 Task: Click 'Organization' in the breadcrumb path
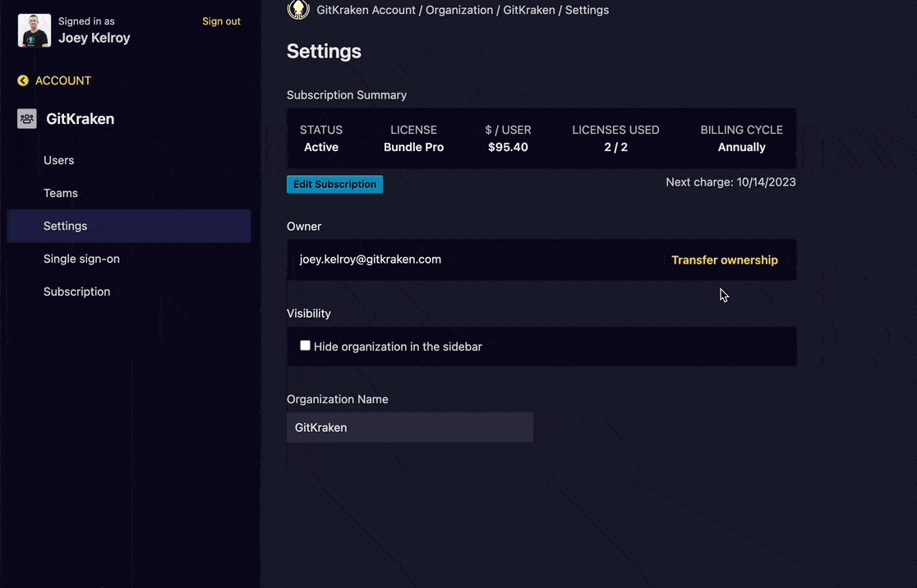(458, 11)
